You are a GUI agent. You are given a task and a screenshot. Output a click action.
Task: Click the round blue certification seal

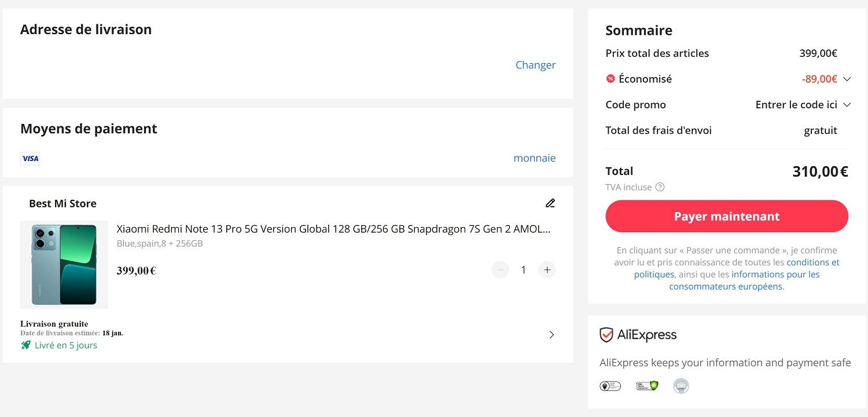(681, 386)
